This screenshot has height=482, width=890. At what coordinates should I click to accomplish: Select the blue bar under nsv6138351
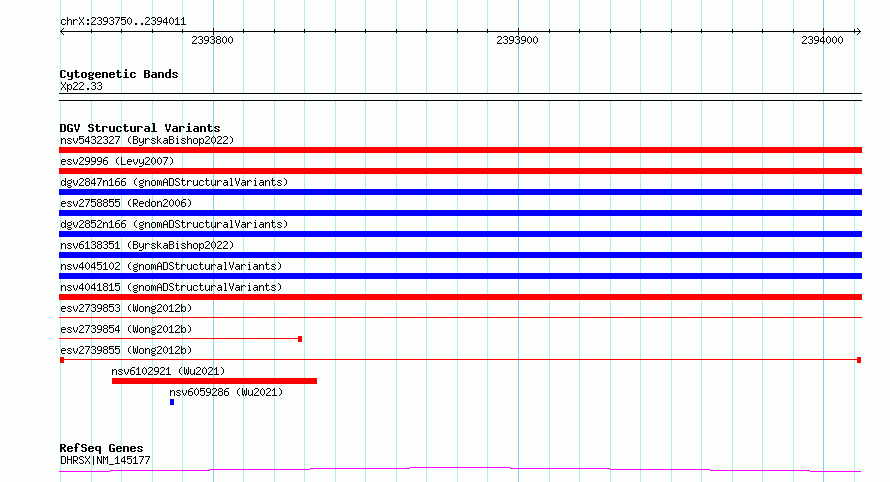coord(460,255)
